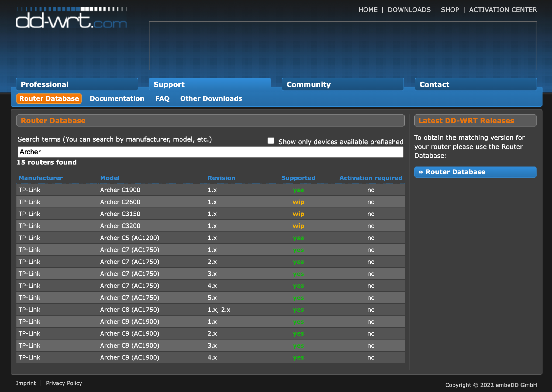Go to DOWNLOADS in top navigation
This screenshot has width=552, height=392.
click(409, 10)
